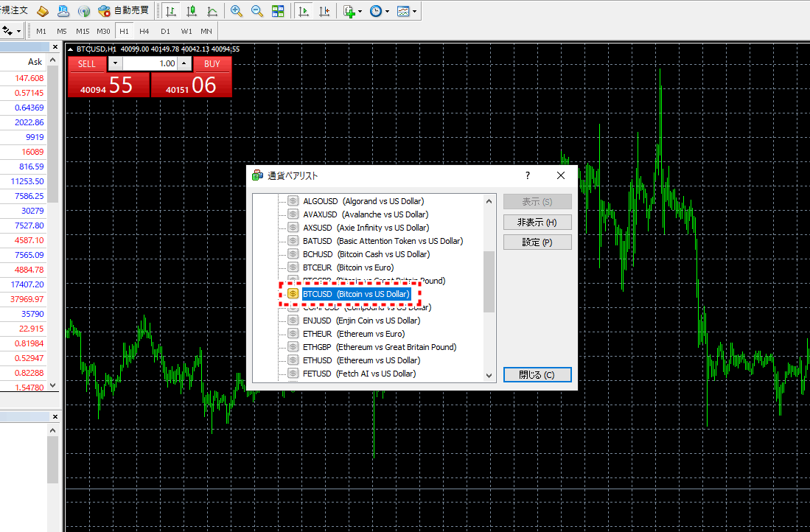Open the MetaQuotes Market book icon
810x532 pixels.
click(42, 11)
